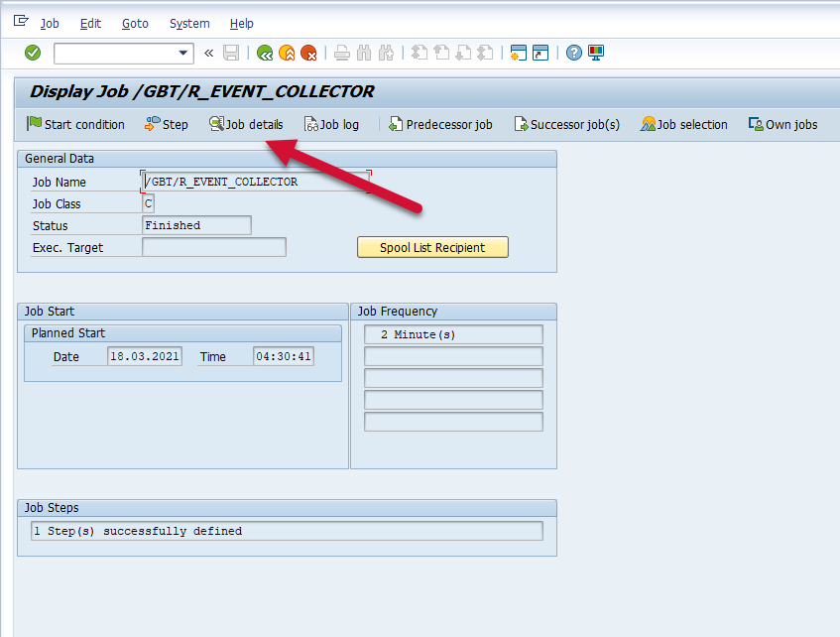Click the Print icon in the toolbar

(x=341, y=53)
